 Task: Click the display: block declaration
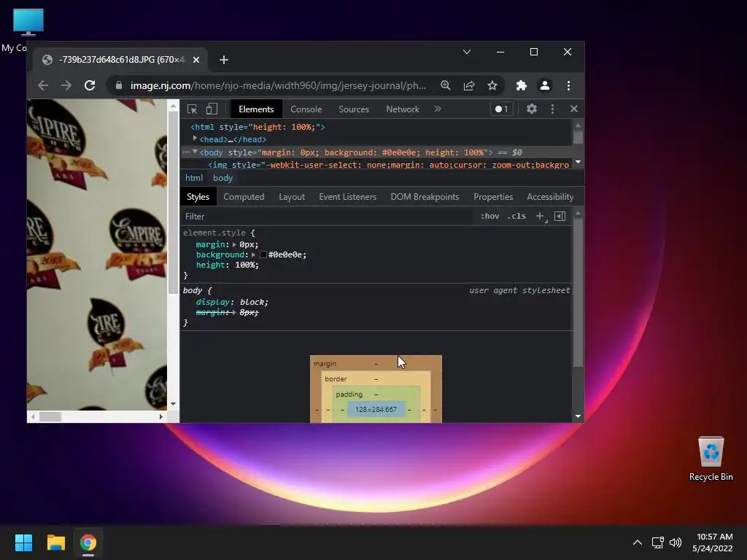point(232,302)
